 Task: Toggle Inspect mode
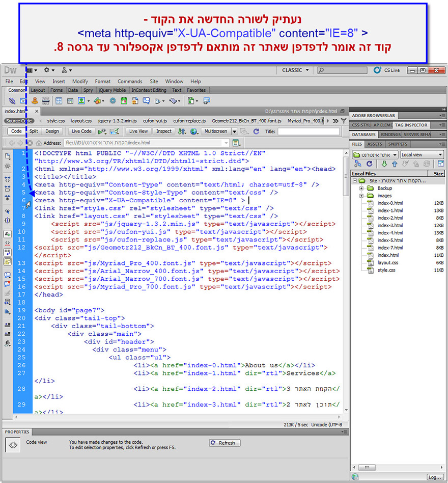pos(164,131)
